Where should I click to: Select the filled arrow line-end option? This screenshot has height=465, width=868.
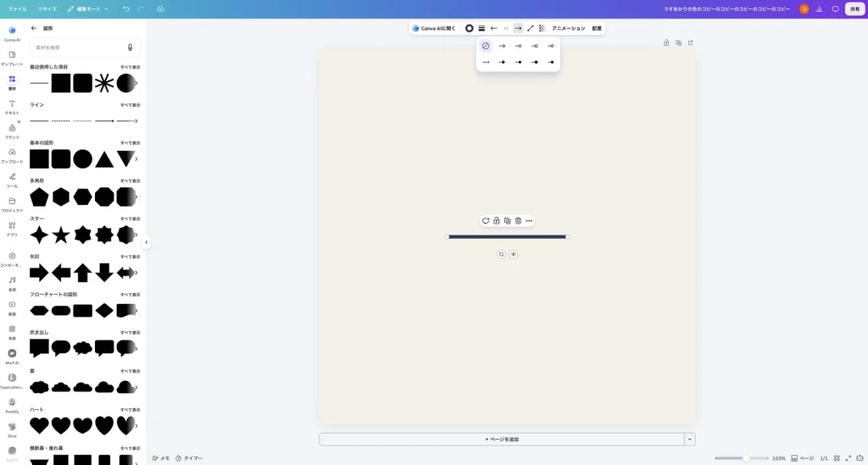point(502,63)
